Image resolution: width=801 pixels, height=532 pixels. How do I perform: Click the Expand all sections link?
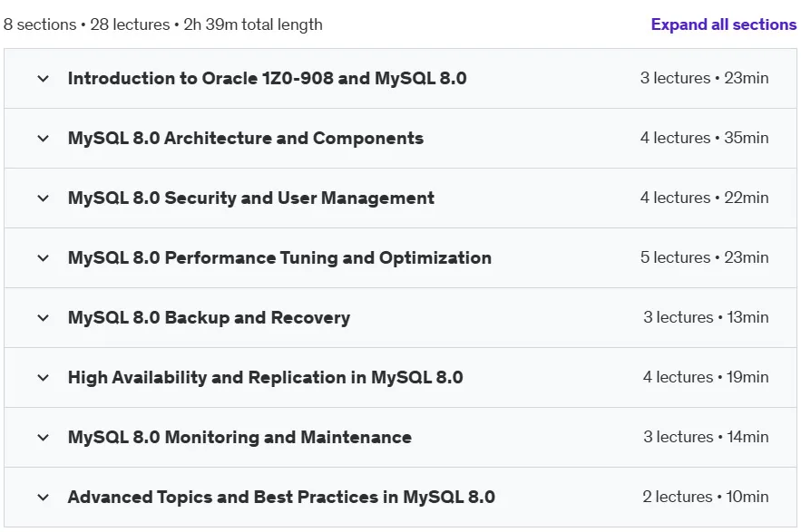723,24
